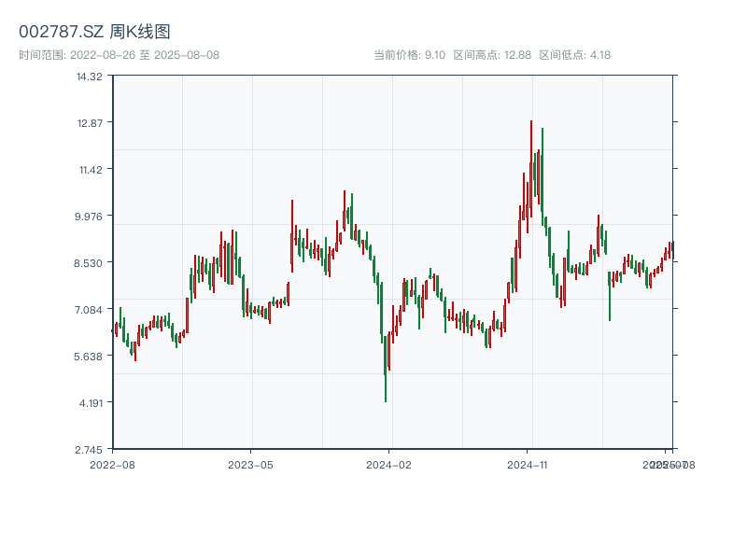Click the tallest red candle at the 12.88 peak
Image resolution: width=747 pixels, height=560 pixels.
(x=531, y=167)
